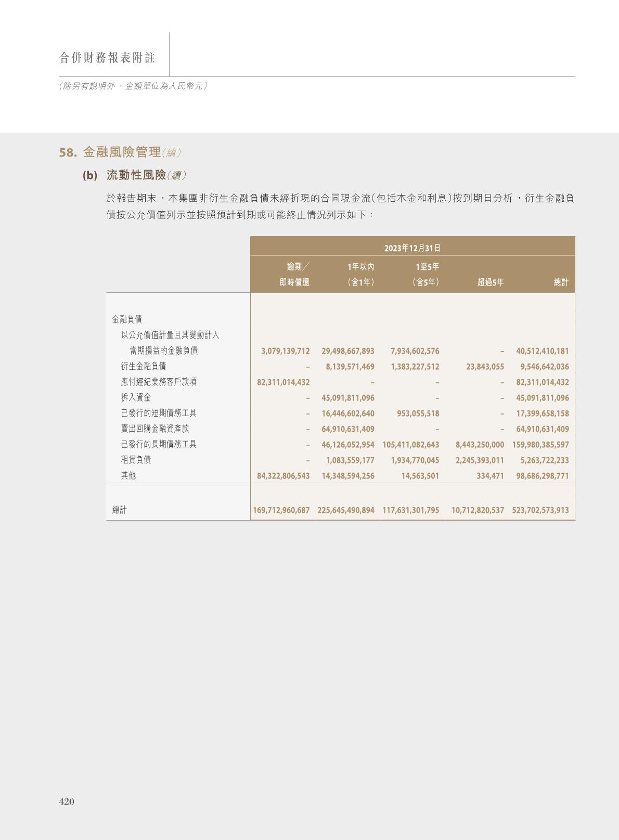Select the 應付經紀業務客戶款項 row label
This screenshot has height=840, width=619.
[x=159, y=382]
